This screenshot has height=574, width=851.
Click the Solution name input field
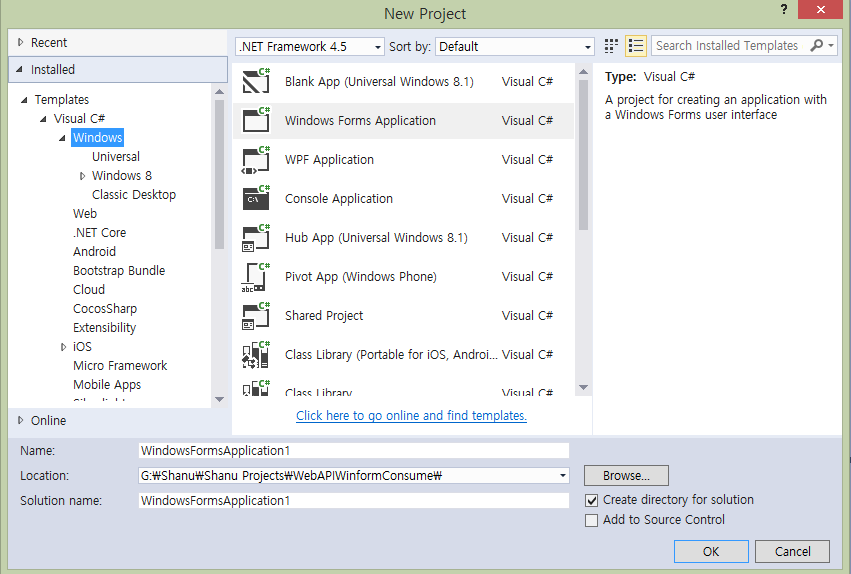pos(354,501)
